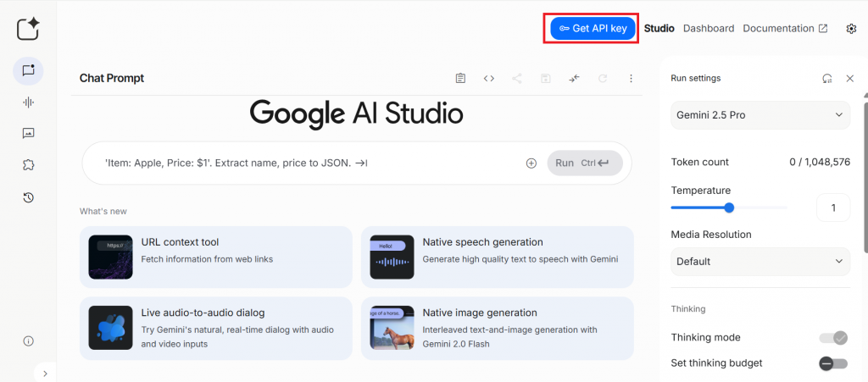
Task: Open the Generate media sidebar icon
Action: point(28,134)
